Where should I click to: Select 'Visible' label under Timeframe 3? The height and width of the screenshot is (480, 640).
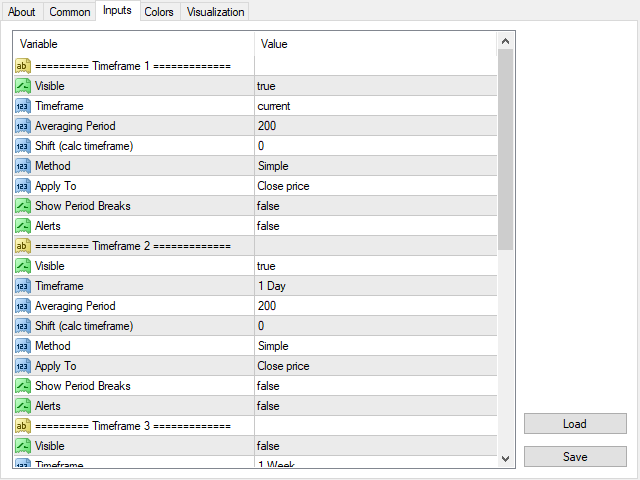pos(50,446)
